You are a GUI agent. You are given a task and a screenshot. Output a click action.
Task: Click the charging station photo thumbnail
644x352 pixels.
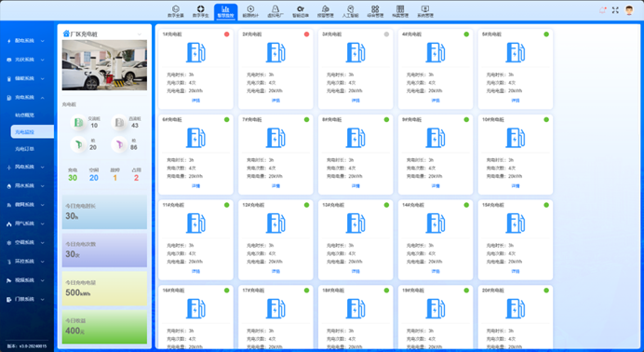[x=104, y=65]
